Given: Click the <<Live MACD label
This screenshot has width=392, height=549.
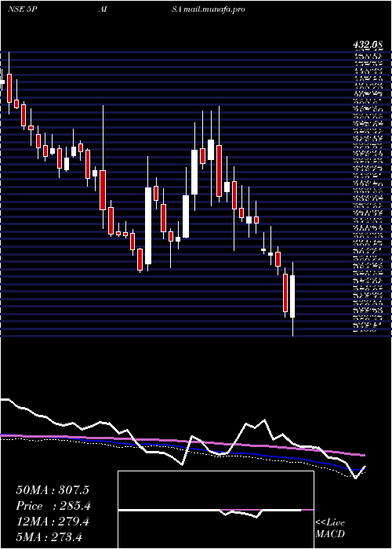Looking at the screenshot, I should tap(330, 529).
